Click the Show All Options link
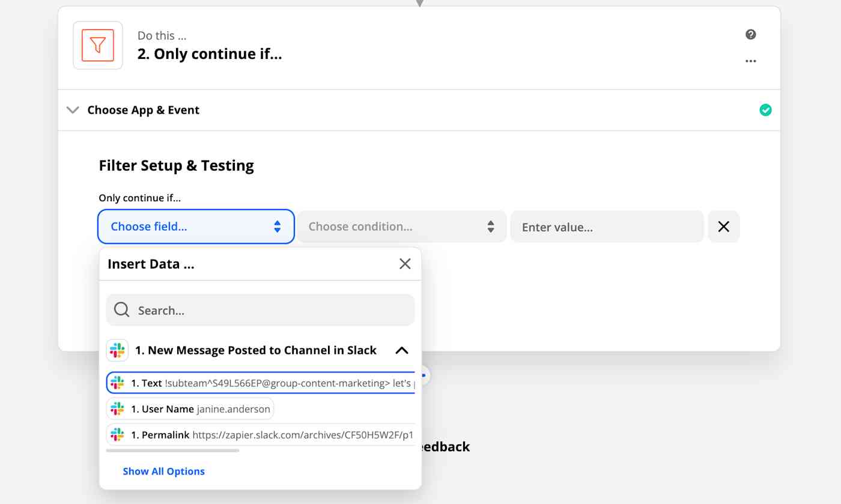The image size is (841, 504). tap(163, 471)
